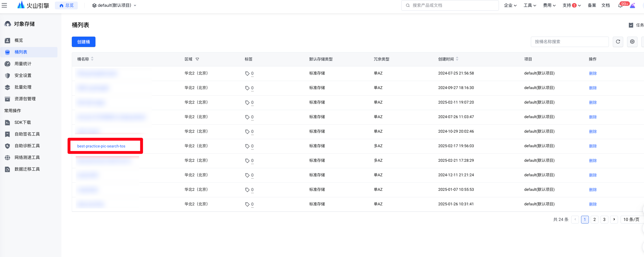Open self-service signature tool
The width and height of the screenshot is (644, 257).
click(x=29, y=134)
